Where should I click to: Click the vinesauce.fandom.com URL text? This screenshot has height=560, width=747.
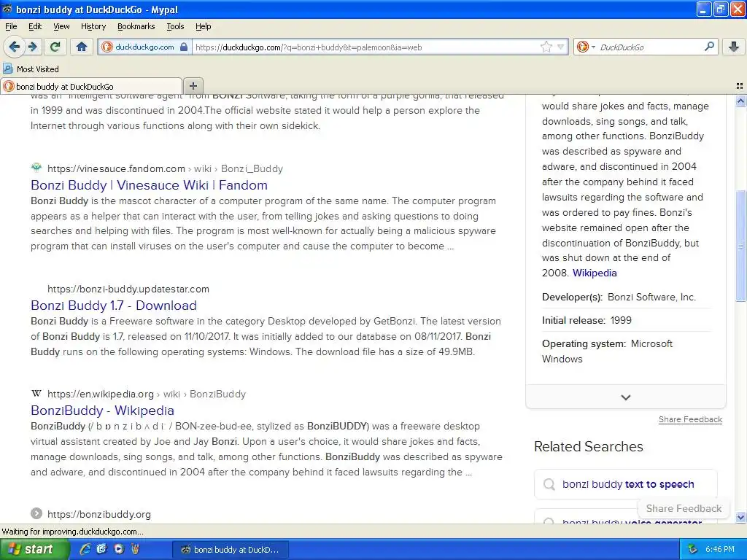(x=116, y=168)
